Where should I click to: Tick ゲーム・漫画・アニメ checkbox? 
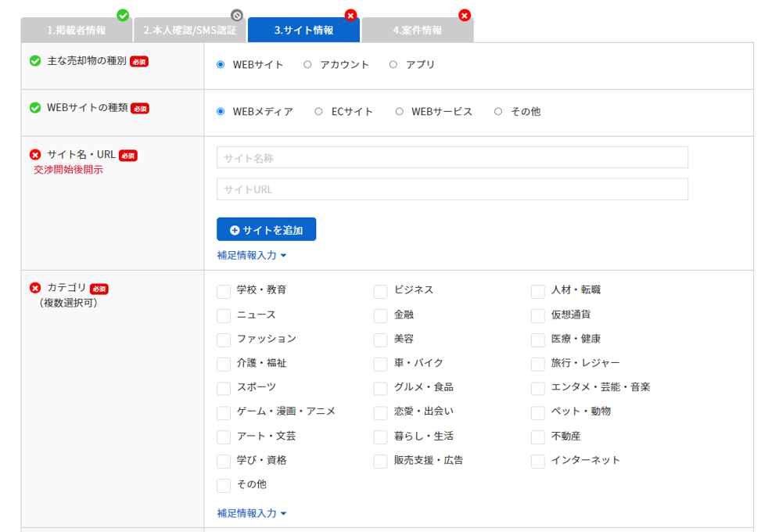click(224, 413)
